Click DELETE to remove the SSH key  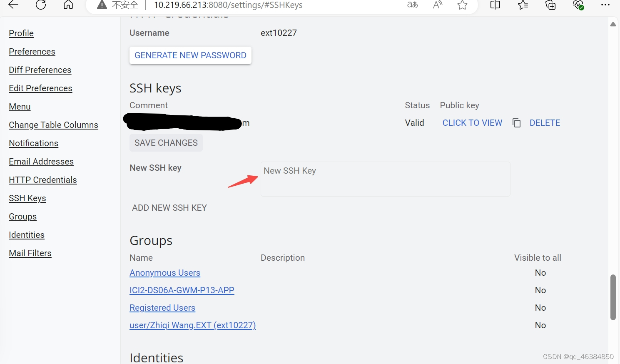click(545, 122)
